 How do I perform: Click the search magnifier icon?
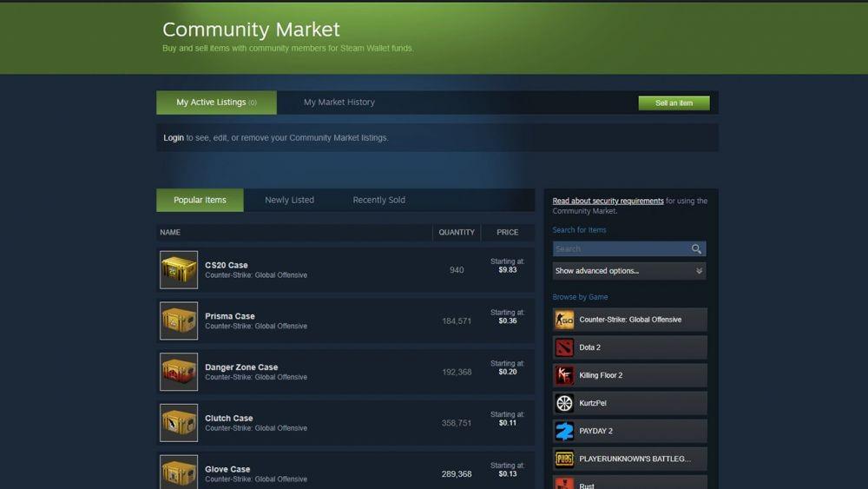click(x=696, y=248)
